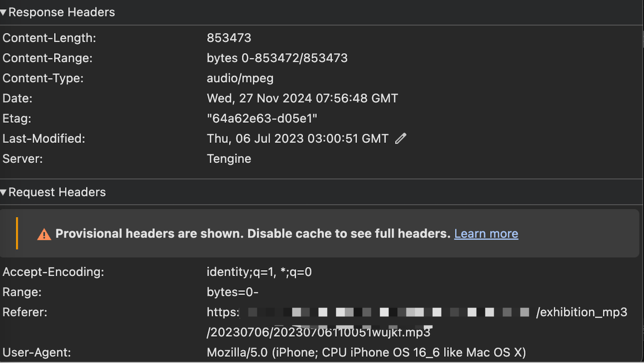Viewport: 644px width, 363px height.
Task: Click the Range value bytes=0-
Action: click(233, 292)
